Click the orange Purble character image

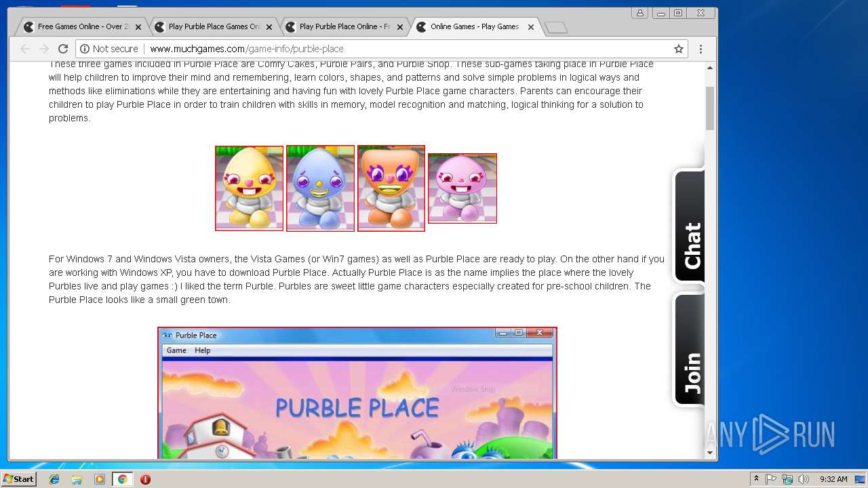click(x=391, y=188)
